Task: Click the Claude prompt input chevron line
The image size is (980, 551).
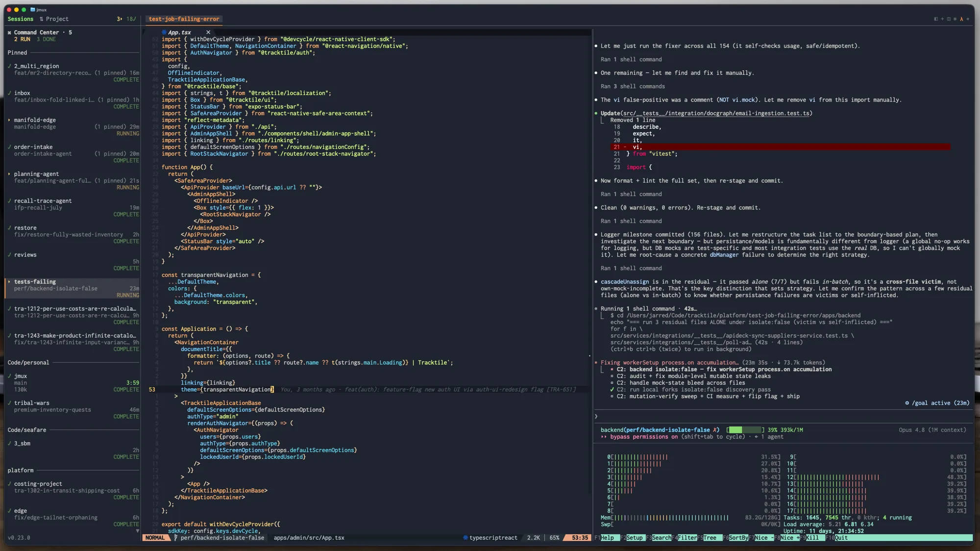Action: [x=784, y=416]
